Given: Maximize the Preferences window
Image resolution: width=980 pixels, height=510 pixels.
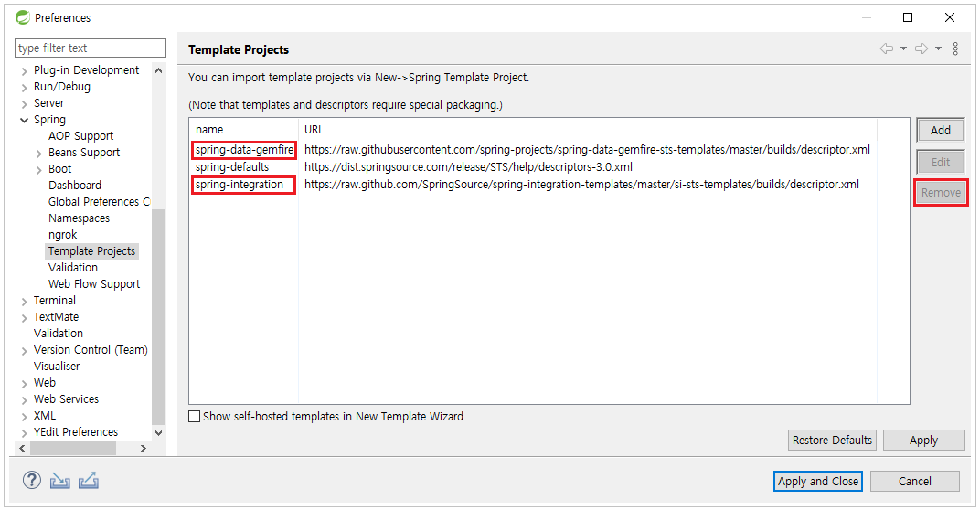Looking at the screenshot, I should [908, 17].
